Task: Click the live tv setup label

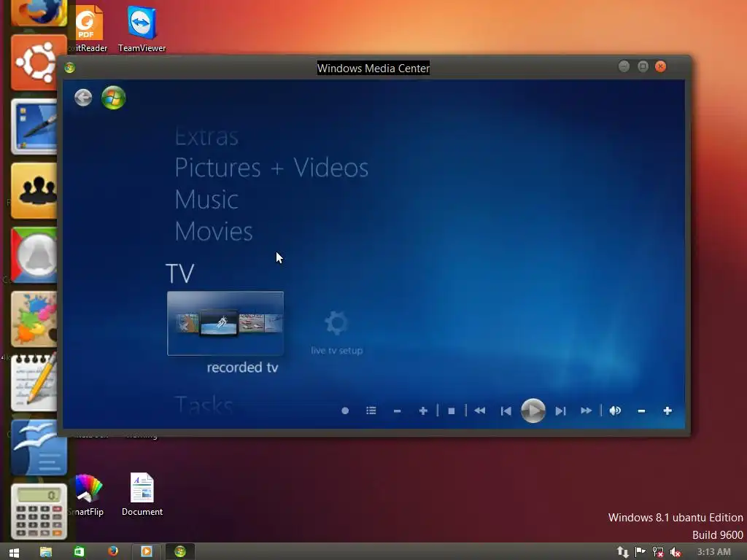Action: coord(337,351)
